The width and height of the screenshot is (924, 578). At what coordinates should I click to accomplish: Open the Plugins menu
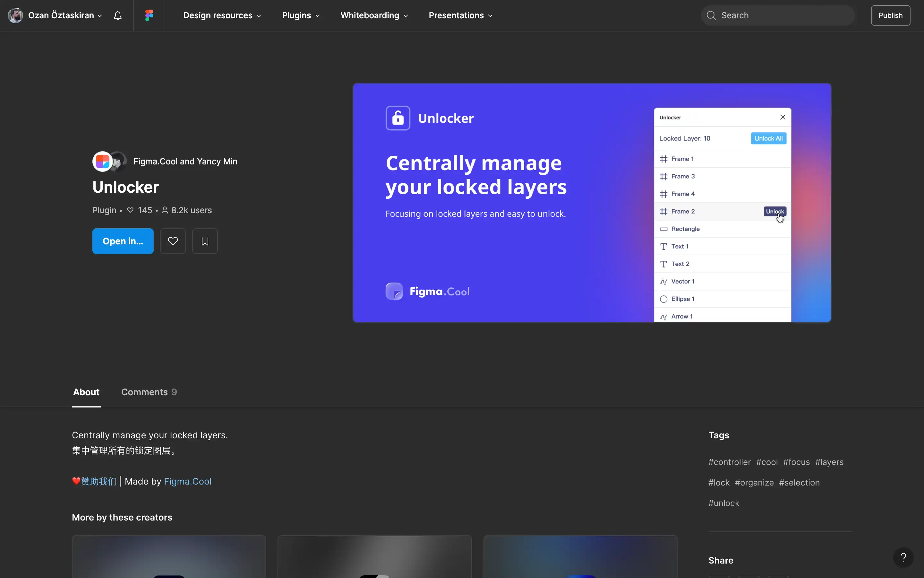[x=301, y=15]
